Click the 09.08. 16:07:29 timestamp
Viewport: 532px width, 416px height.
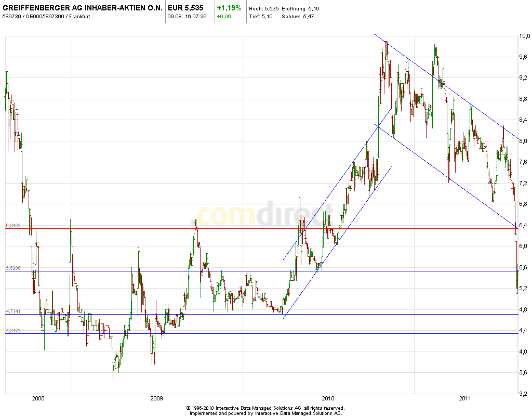point(187,17)
